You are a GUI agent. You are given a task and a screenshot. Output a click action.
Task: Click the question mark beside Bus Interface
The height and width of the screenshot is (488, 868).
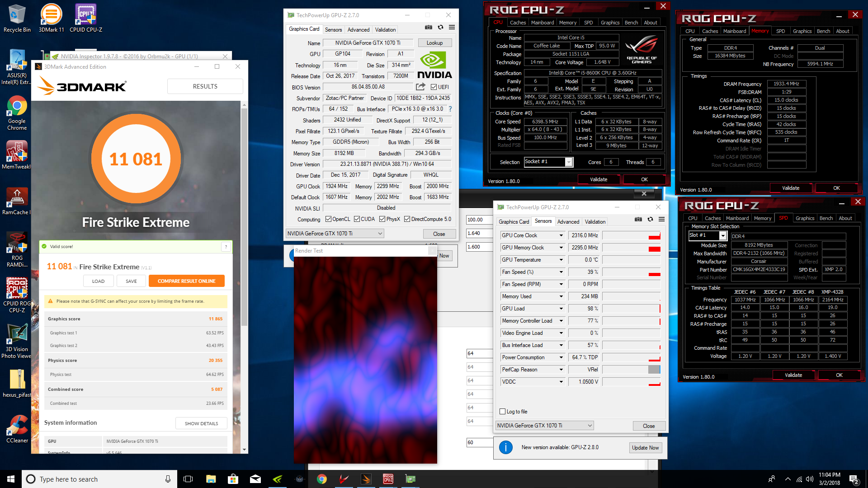coord(450,109)
